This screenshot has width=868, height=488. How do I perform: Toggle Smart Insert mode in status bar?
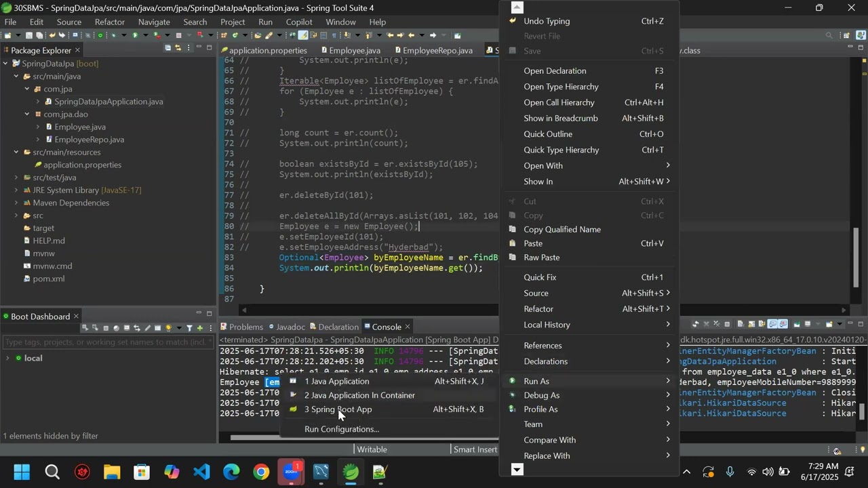pyautogui.click(x=475, y=449)
